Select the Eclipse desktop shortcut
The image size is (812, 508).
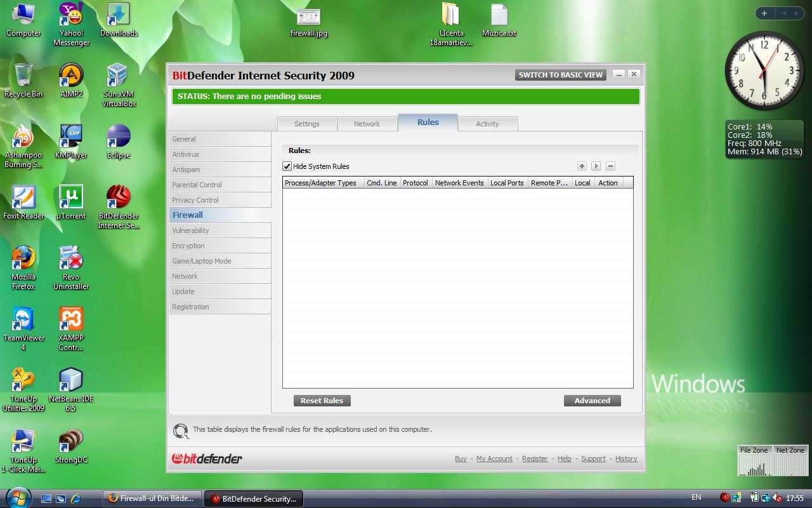coord(119,142)
